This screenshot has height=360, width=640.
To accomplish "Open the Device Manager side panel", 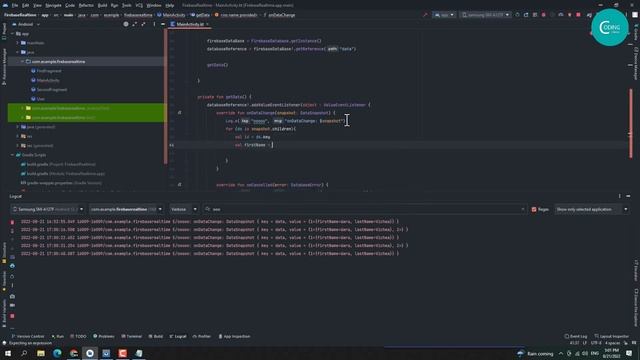I will (x=636, y=63).
